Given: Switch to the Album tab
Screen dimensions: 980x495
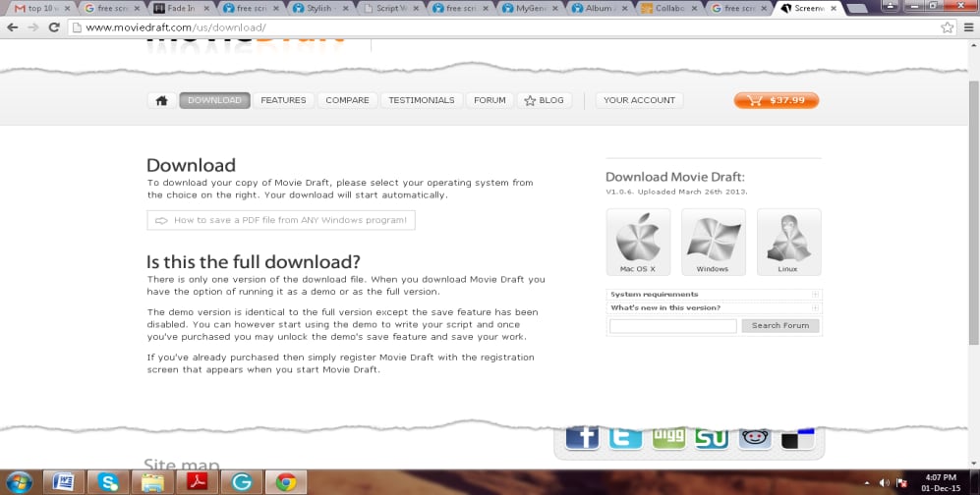Looking at the screenshot, I should pos(598,8).
